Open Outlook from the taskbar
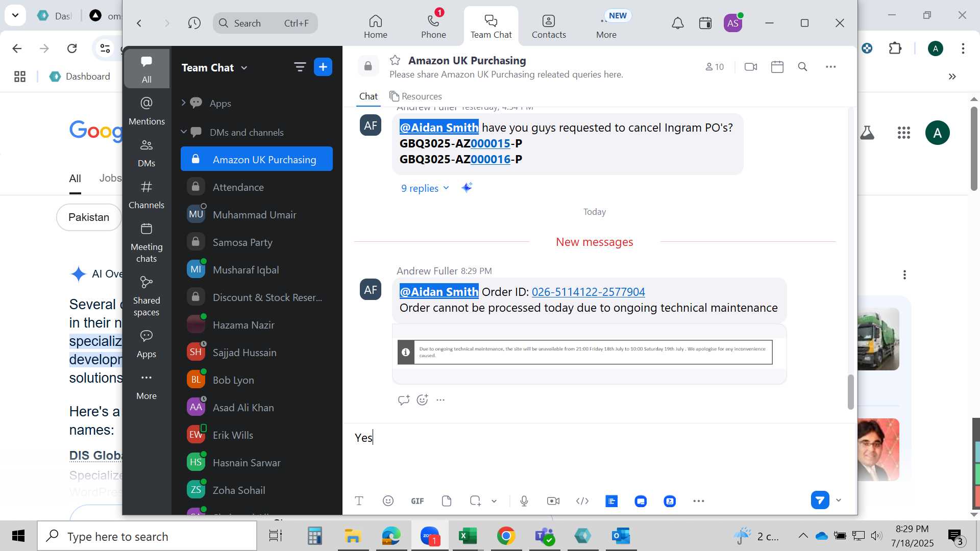 (621, 536)
